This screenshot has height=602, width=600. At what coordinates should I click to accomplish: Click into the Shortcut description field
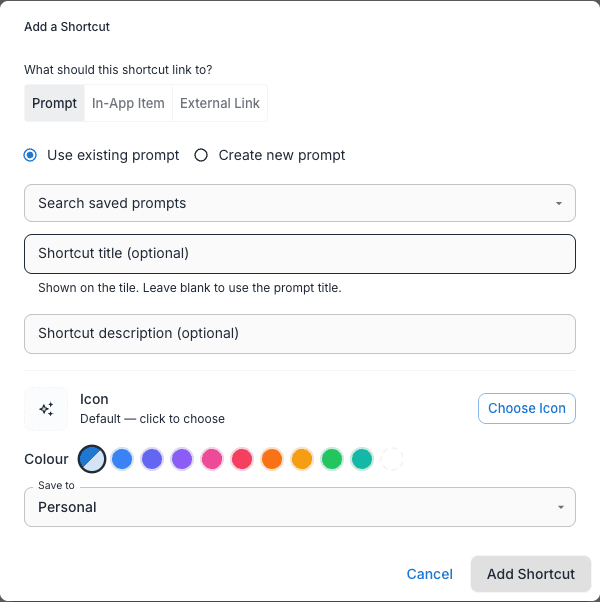tap(300, 334)
